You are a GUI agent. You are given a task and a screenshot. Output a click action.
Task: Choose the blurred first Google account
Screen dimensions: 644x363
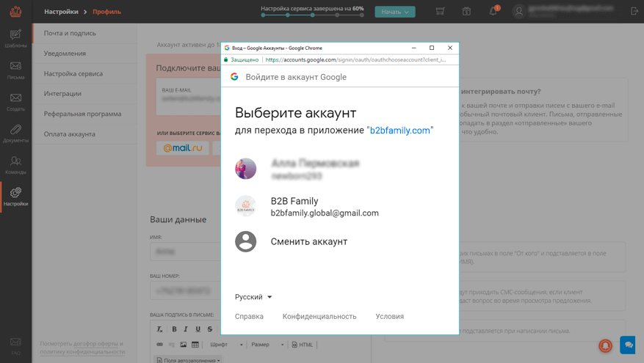[340, 169]
